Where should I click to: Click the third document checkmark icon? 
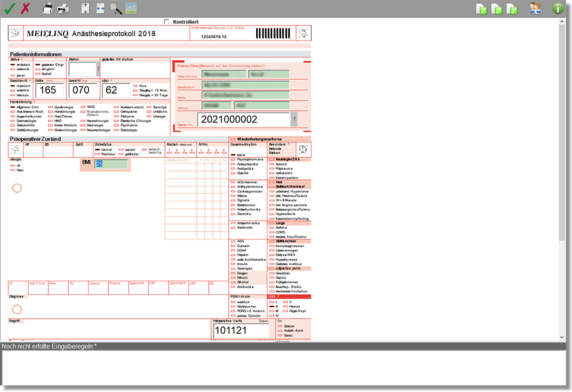[512, 9]
